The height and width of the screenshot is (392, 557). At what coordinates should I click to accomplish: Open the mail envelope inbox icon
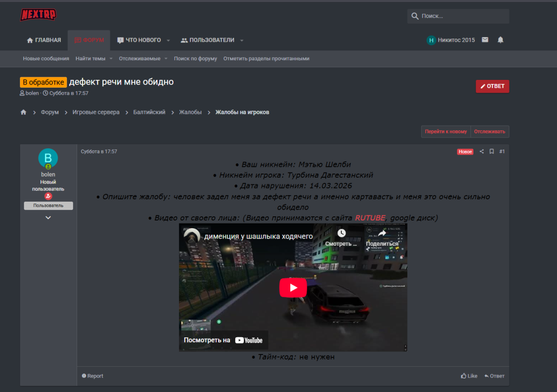[485, 40]
